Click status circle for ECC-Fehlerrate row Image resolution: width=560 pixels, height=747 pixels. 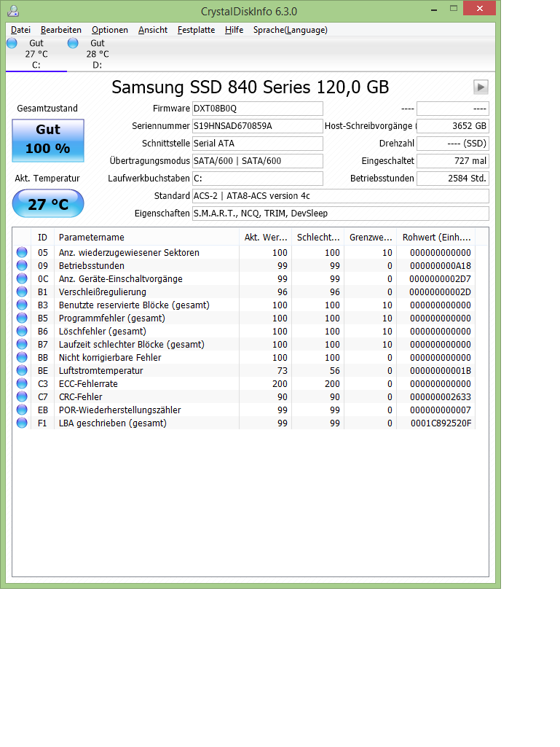22,383
